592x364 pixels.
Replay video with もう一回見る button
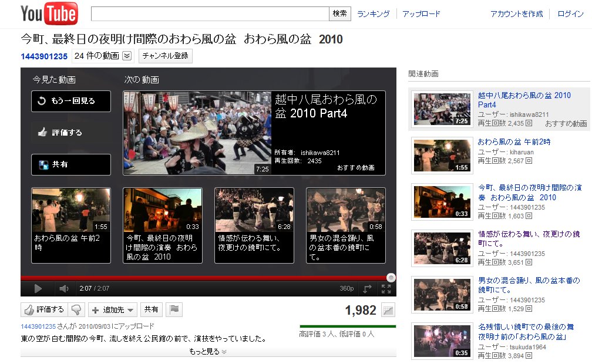point(71,101)
